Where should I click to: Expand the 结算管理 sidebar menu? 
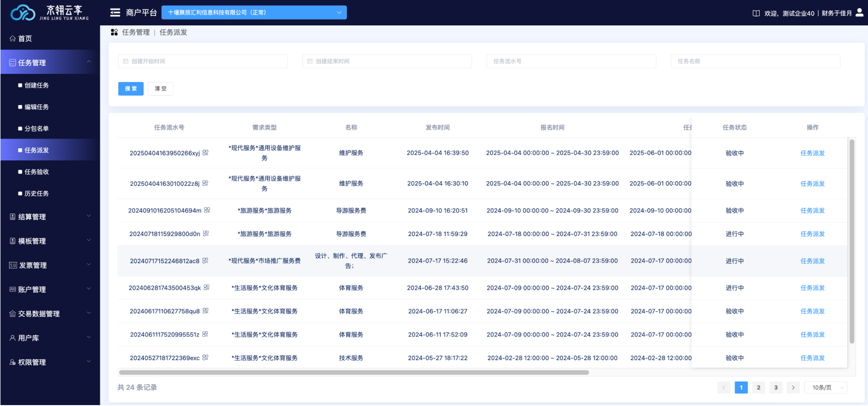[50, 217]
